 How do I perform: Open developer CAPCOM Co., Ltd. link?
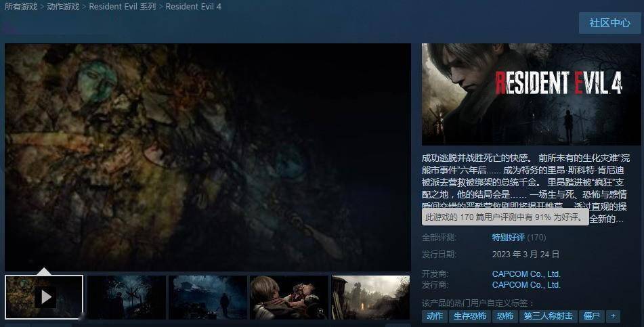[526, 274]
